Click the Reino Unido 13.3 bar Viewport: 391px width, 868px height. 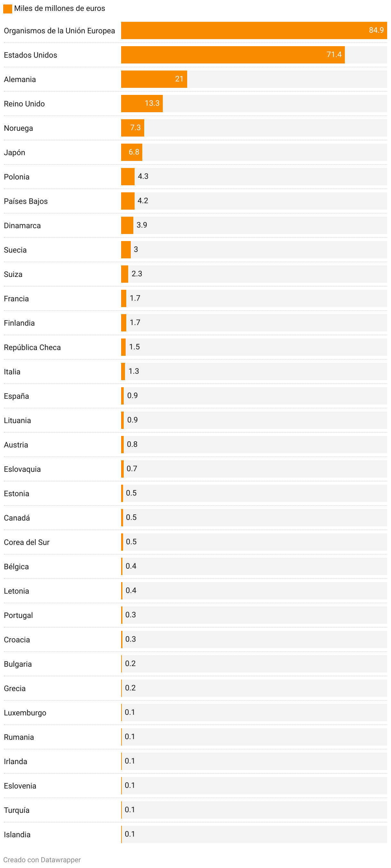(142, 104)
